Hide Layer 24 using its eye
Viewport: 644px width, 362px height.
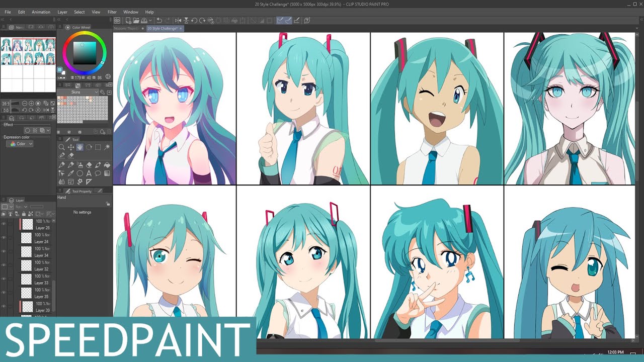[4, 237]
